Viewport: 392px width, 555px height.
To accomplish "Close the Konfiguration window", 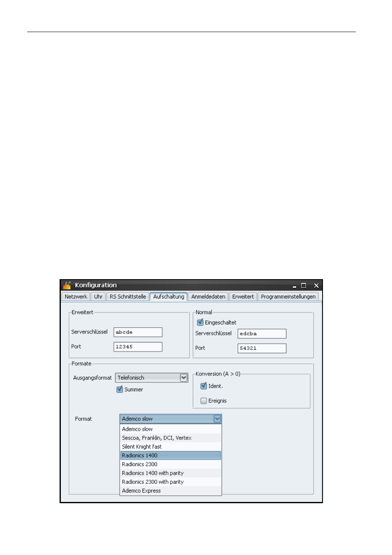I will (316, 285).
